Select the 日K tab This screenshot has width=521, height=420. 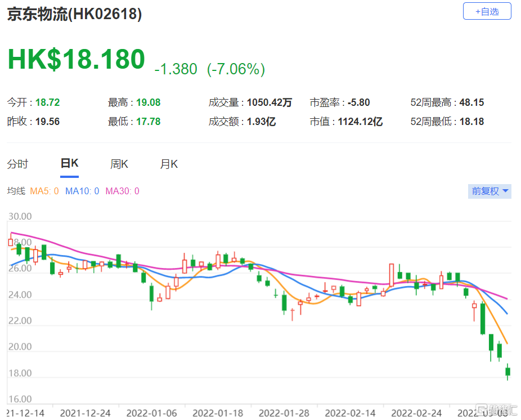tap(69, 163)
